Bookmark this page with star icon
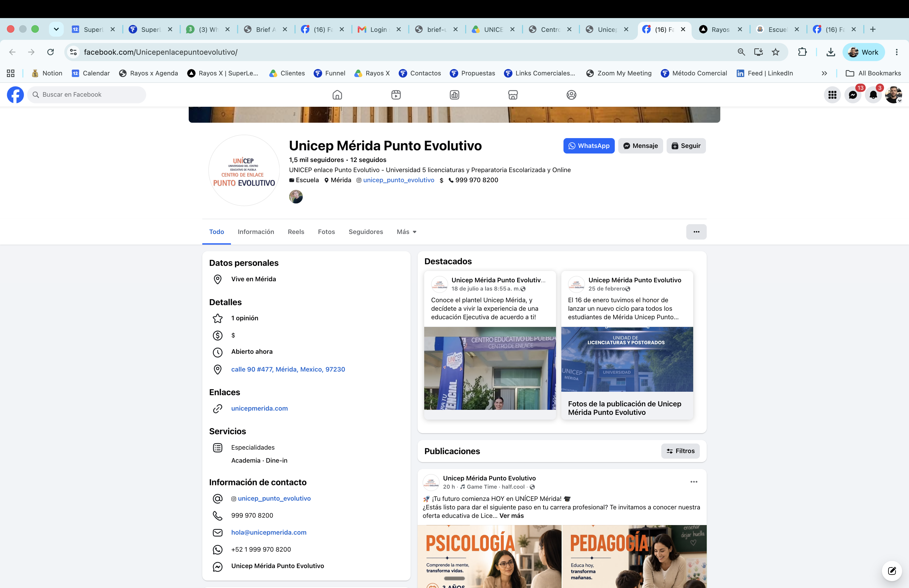909x588 pixels. pos(775,52)
